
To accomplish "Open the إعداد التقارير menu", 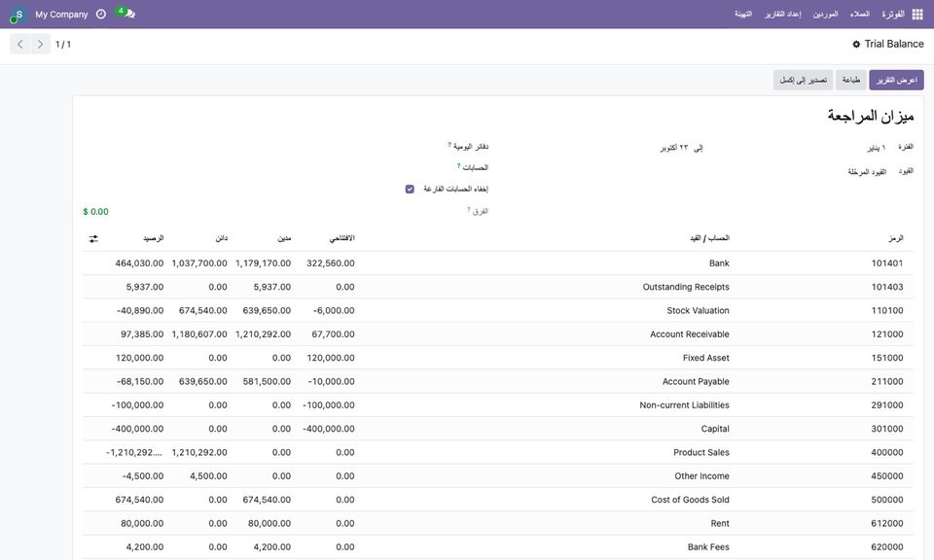I will pos(782,14).
